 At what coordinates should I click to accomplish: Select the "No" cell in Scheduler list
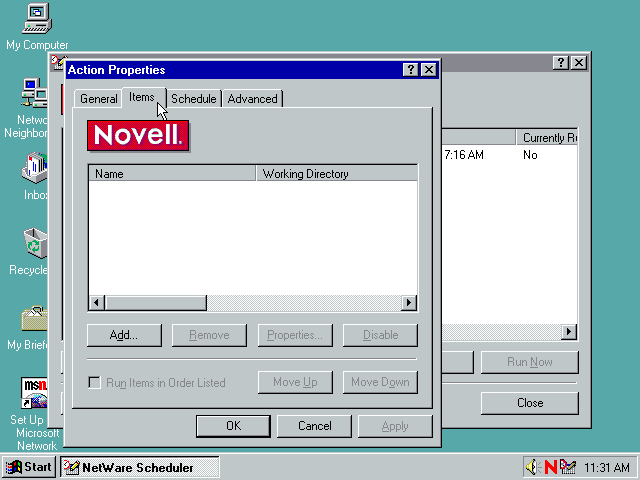[x=530, y=155]
